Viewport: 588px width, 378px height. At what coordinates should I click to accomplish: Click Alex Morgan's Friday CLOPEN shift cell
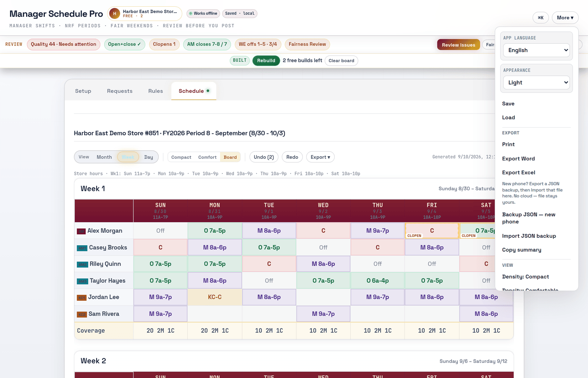click(432, 231)
